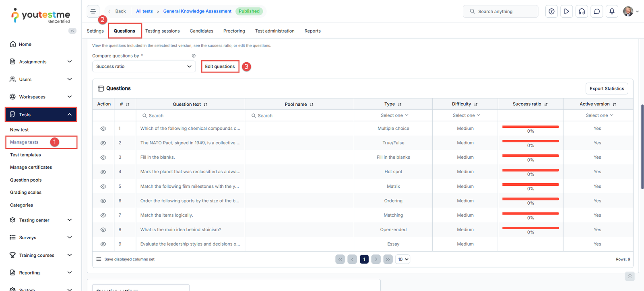Click the hamburger menu icon in header
The width and height of the screenshot is (644, 291).
[x=93, y=11]
